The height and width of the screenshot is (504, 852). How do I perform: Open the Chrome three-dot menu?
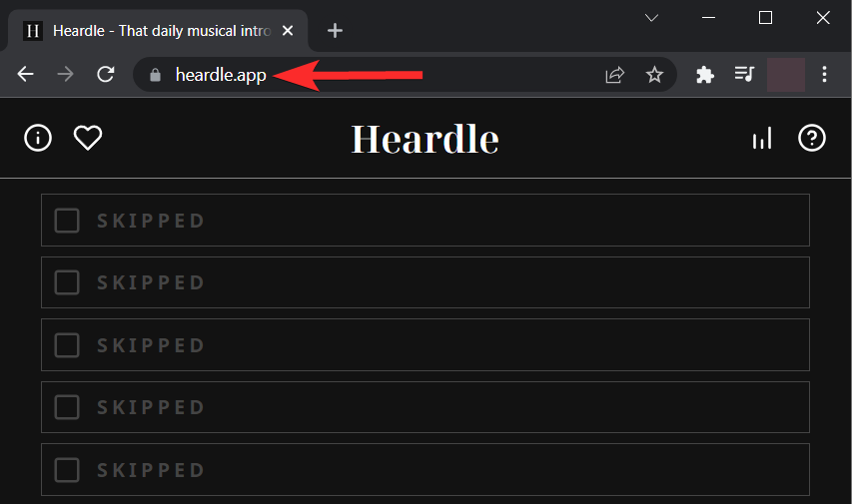click(x=825, y=75)
